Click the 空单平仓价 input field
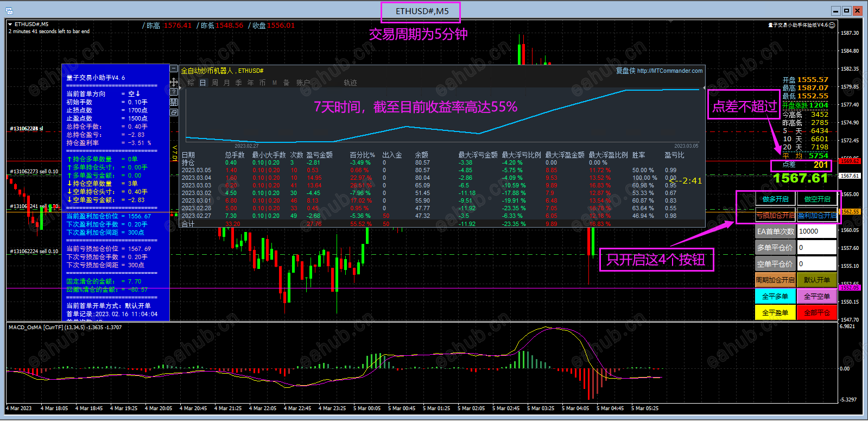The image size is (868, 421). coord(817,264)
